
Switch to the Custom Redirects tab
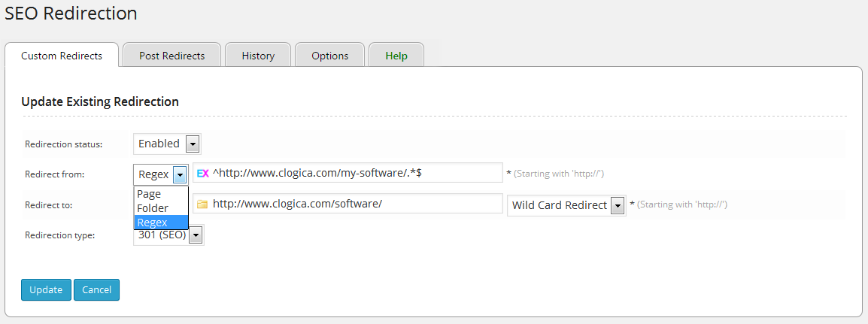62,56
